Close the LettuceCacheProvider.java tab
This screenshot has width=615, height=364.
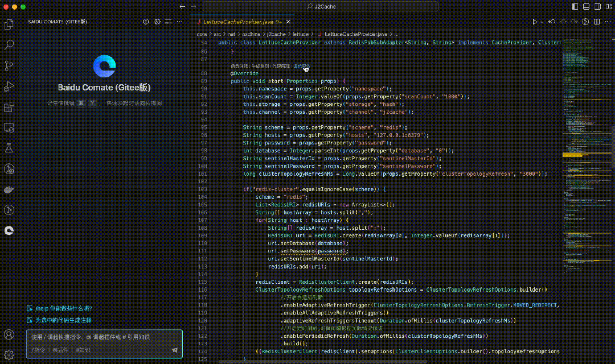click(x=288, y=22)
